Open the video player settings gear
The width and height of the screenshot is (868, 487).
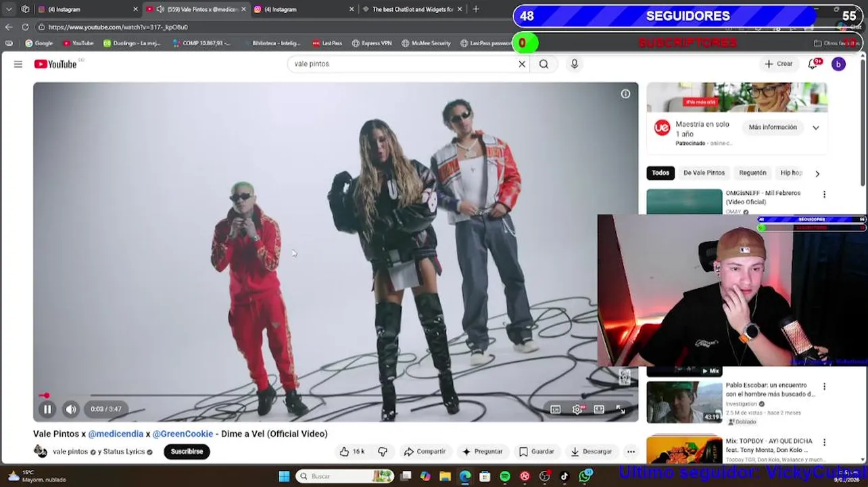pyautogui.click(x=577, y=409)
